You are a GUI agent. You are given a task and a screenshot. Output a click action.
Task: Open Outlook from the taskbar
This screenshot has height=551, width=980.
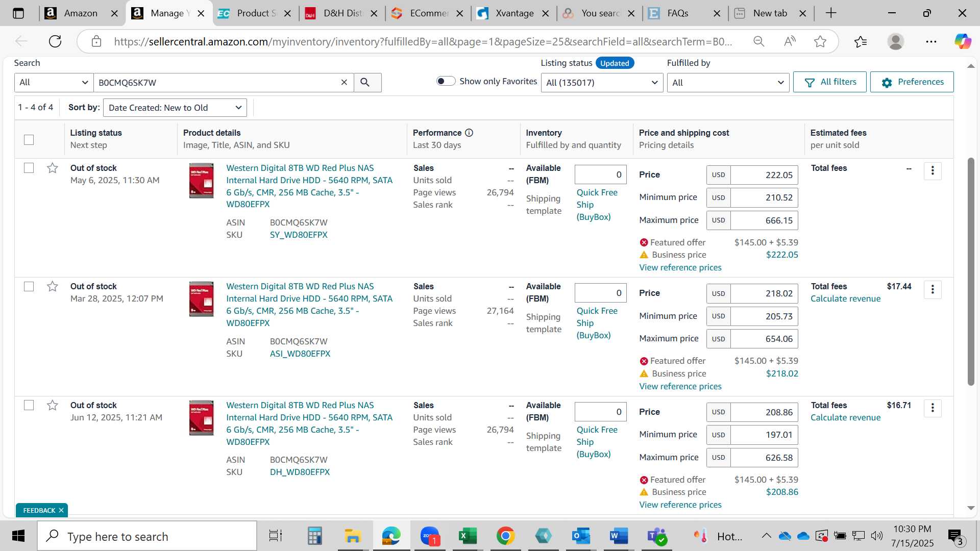click(x=581, y=536)
